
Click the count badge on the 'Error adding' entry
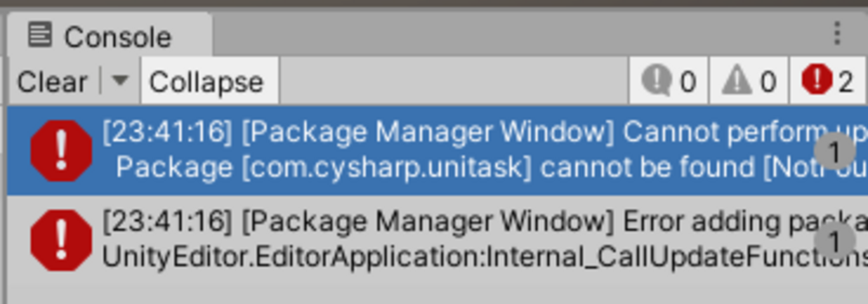click(835, 241)
